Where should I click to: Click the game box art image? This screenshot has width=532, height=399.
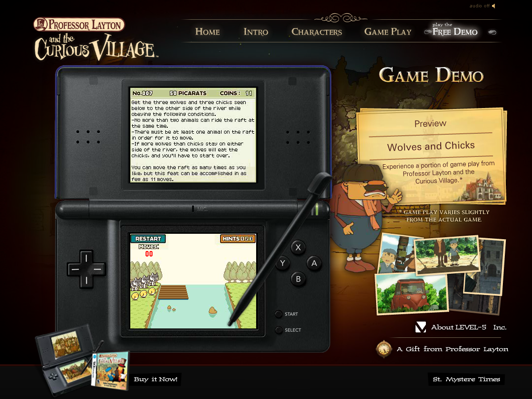tap(110, 371)
